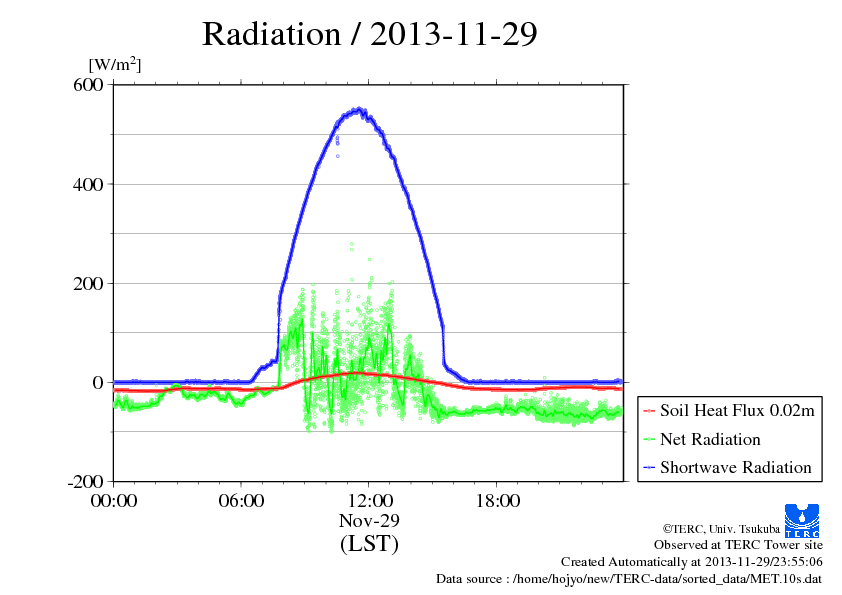Click the 'Soil Heat Flux 0.02m' legend label

(x=737, y=411)
